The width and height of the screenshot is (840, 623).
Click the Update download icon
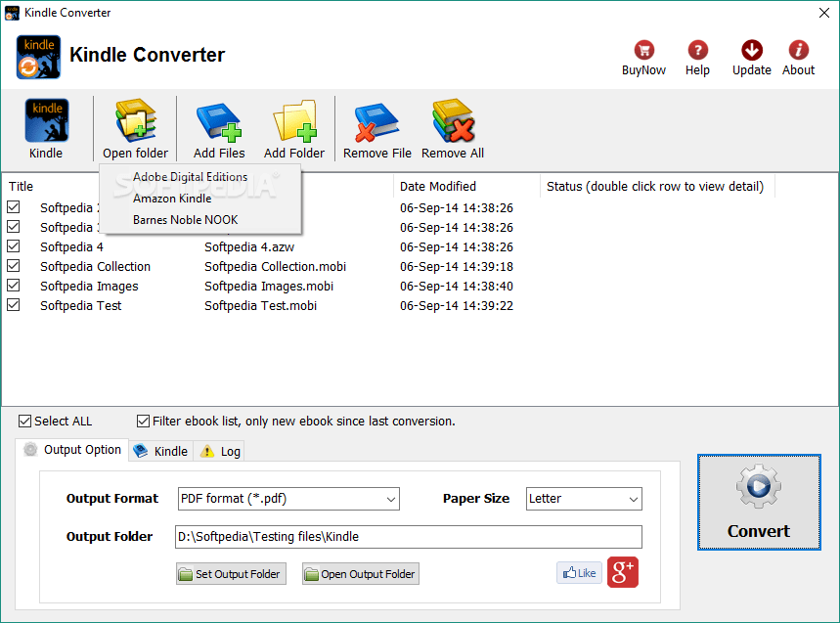tap(751, 49)
